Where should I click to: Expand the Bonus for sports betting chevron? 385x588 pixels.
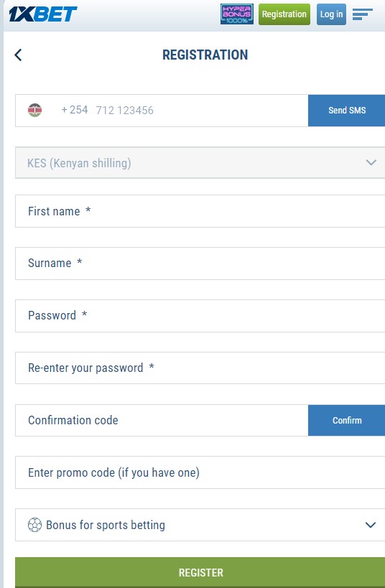(x=371, y=525)
